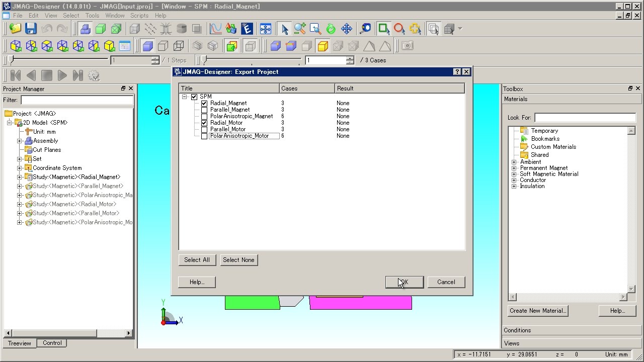Expand the Assembly tree node
644x362 pixels.
pos(20,141)
